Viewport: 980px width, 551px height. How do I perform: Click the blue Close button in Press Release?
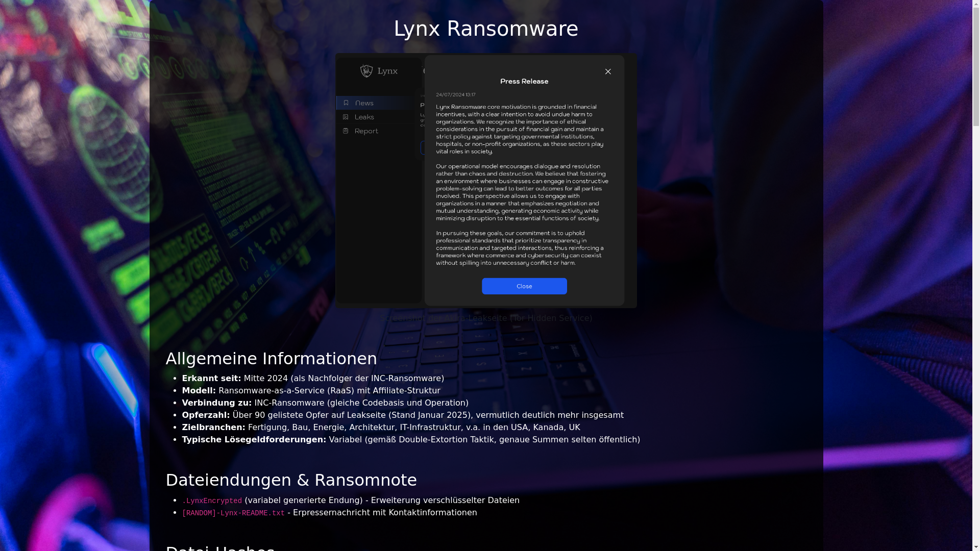click(524, 286)
